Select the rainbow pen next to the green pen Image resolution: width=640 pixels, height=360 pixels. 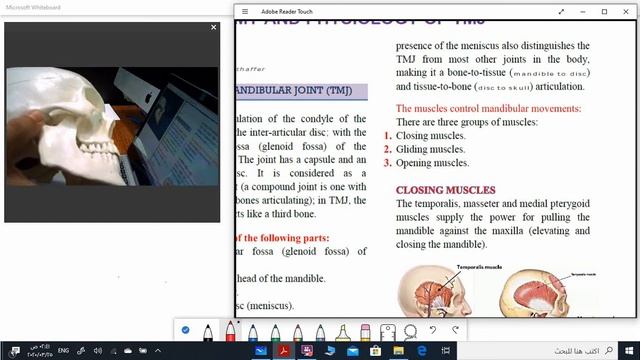click(298, 332)
